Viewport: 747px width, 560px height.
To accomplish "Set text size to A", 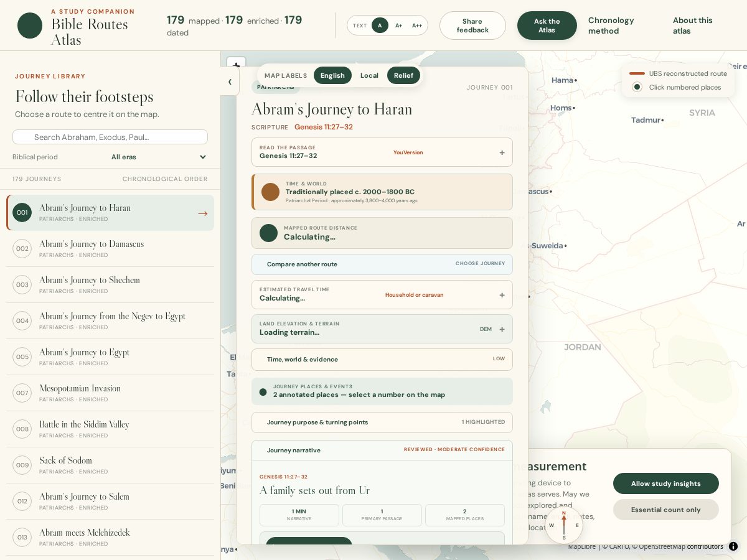I will tap(380, 26).
